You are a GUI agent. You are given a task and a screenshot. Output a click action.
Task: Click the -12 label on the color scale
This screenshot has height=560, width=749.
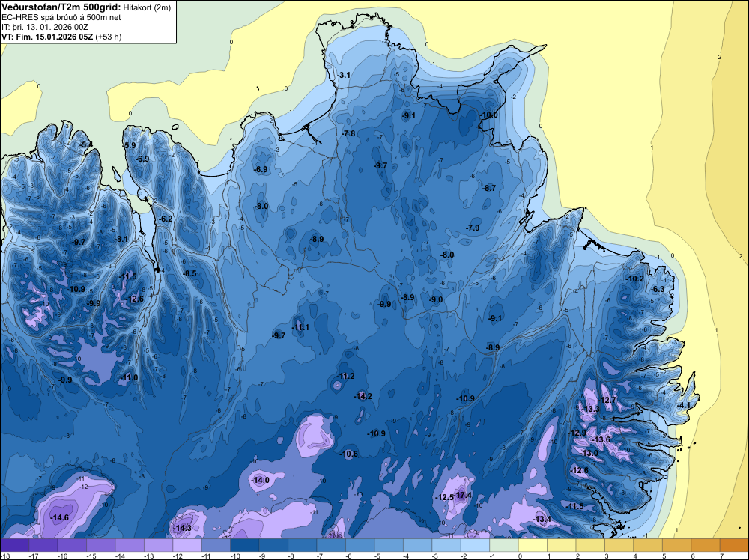pos(178,556)
